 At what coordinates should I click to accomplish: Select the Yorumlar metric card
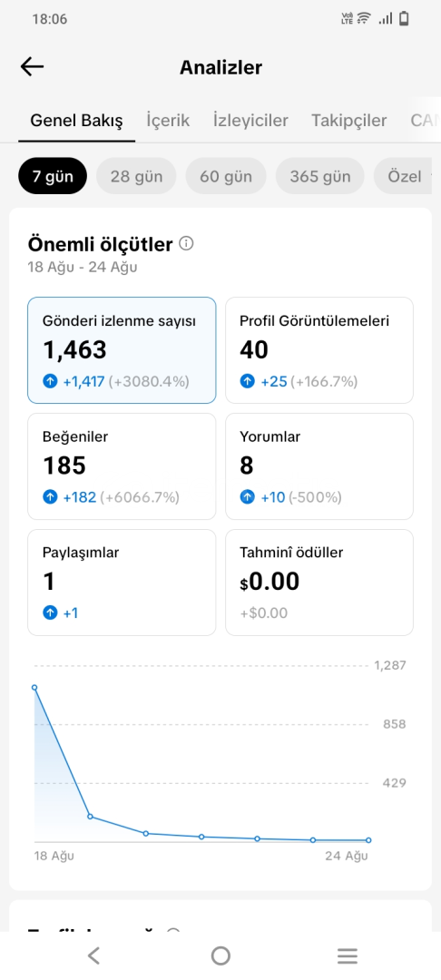coord(319,466)
